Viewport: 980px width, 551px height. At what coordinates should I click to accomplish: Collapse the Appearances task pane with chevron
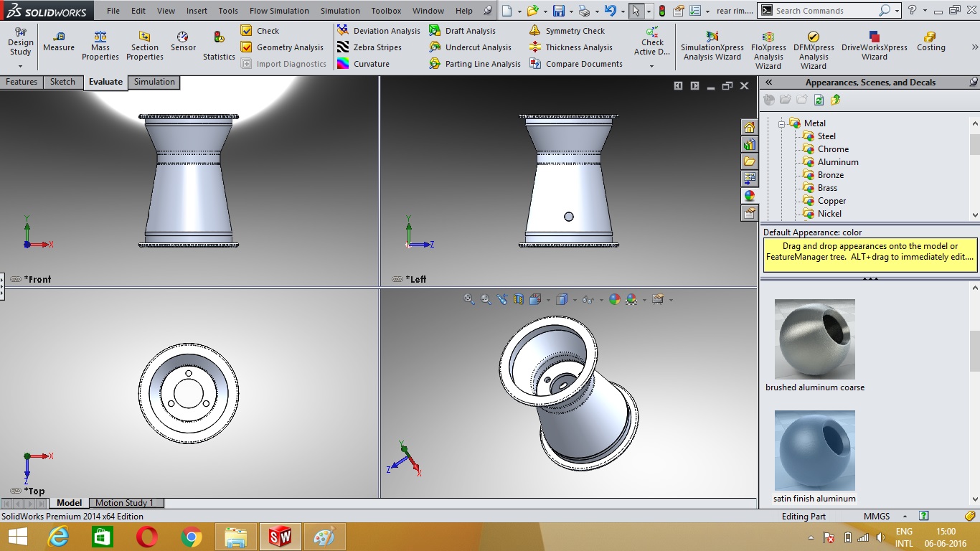[768, 83]
